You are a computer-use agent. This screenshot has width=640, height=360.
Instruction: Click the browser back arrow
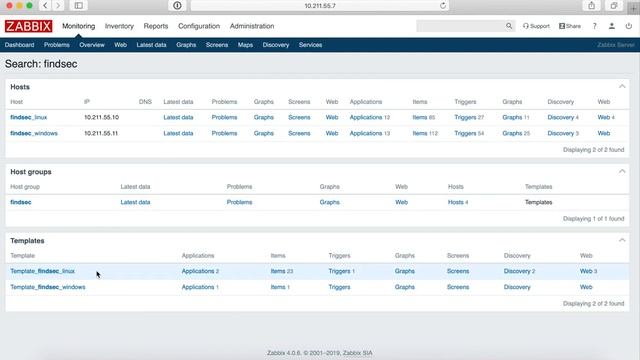point(45,6)
